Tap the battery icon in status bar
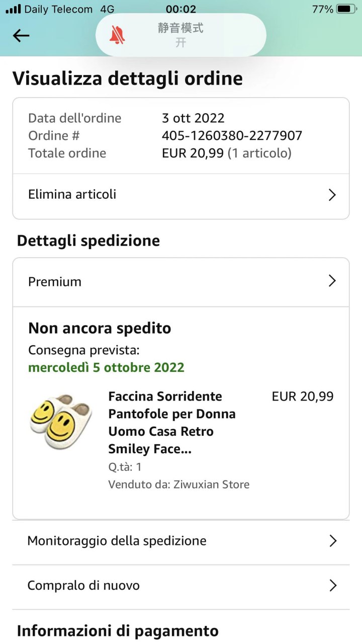This screenshot has height=644, width=362. point(346,9)
